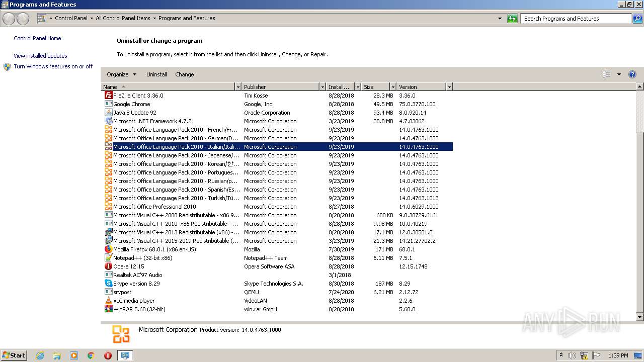Open Internet Explorer from taskbar
This screenshot has height=362, width=644.
coord(40,355)
